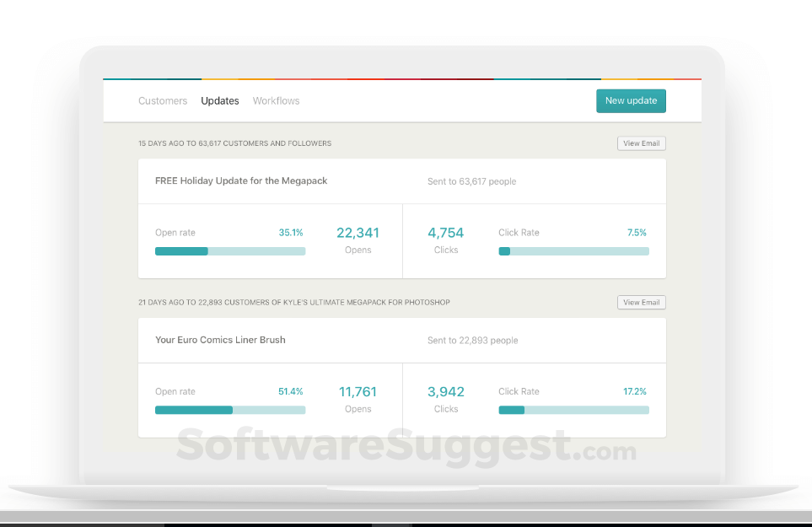
Task: Click the Sent to 63,617 people label
Action: (x=471, y=180)
